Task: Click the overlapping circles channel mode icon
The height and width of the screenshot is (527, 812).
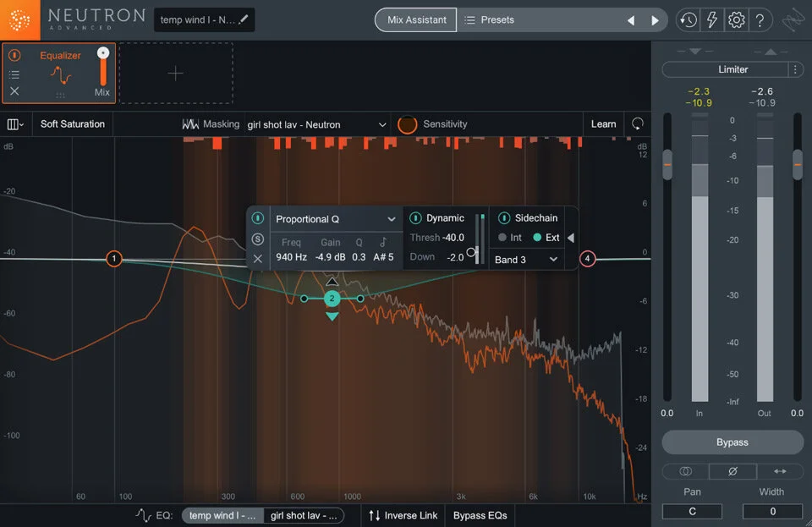Action: 686,471
